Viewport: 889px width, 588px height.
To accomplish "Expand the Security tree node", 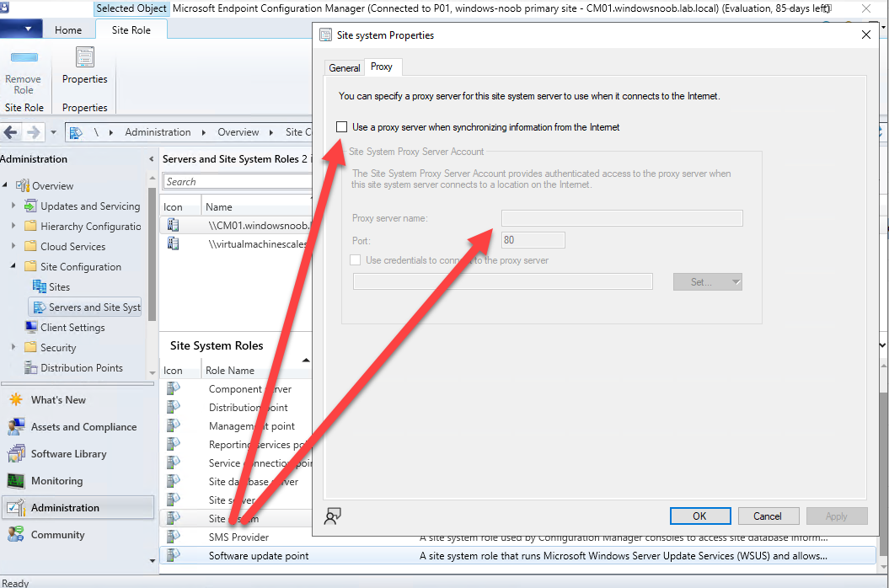I will 13,348.
